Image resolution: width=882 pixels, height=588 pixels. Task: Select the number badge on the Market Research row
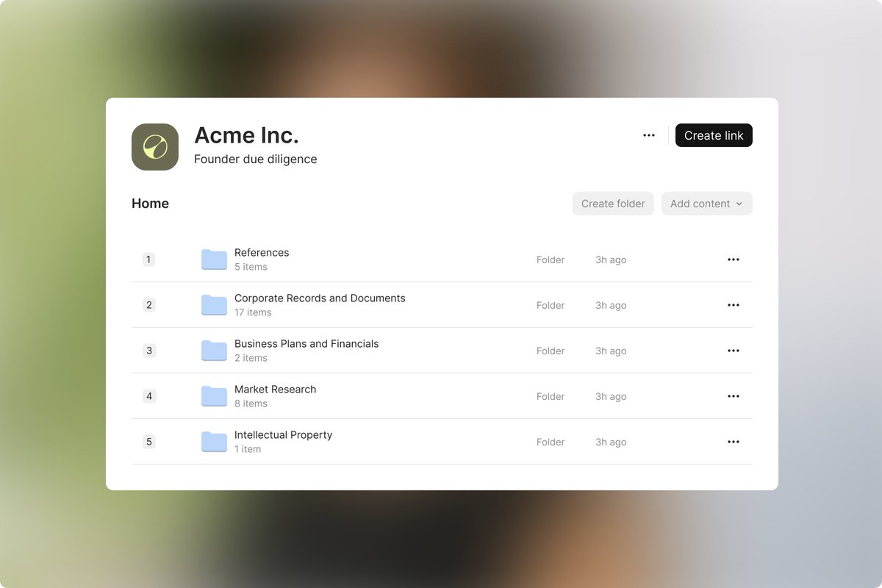(x=149, y=396)
